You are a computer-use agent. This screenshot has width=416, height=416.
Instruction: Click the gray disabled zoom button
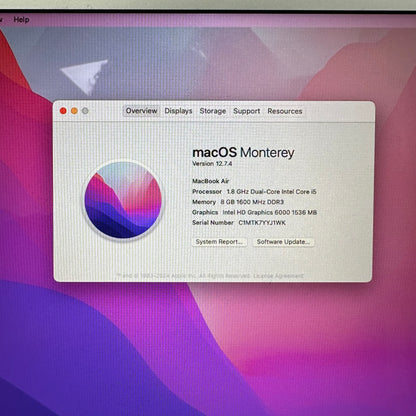85,111
